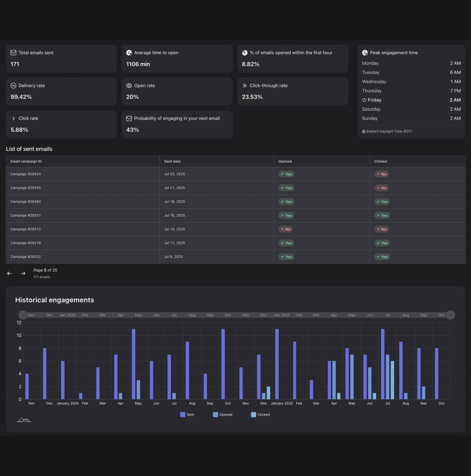Toggle the Sent series in chart legend
This screenshot has width=471, height=476.
coord(187,415)
